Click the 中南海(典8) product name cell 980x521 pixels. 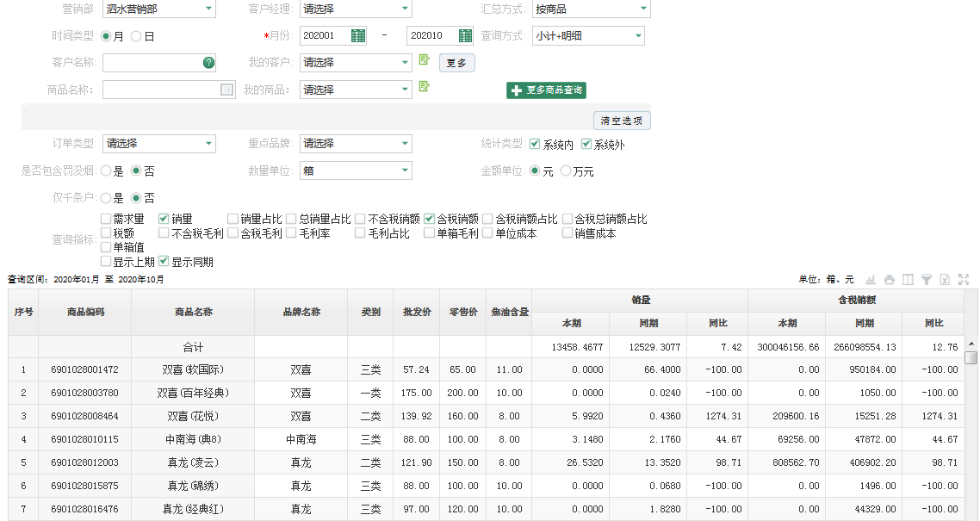point(193,440)
